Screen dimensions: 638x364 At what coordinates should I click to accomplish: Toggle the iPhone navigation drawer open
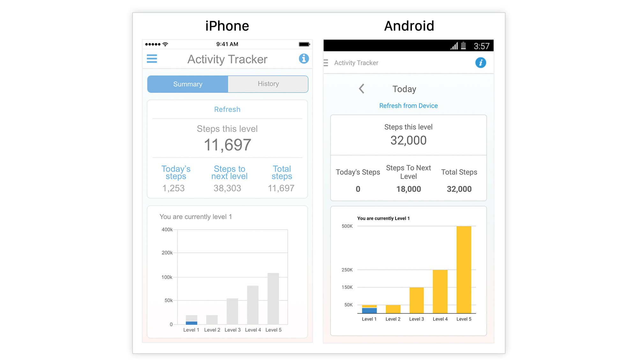(152, 58)
